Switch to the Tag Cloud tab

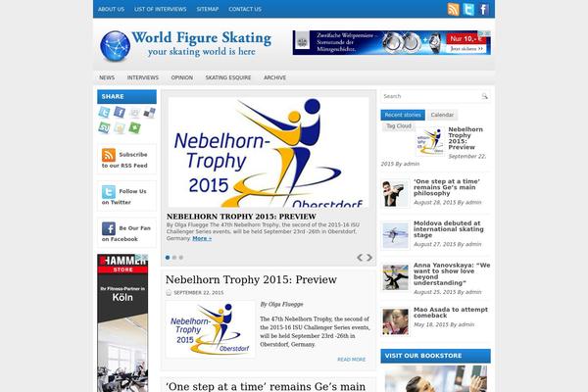pyautogui.click(x=399, y=126)
